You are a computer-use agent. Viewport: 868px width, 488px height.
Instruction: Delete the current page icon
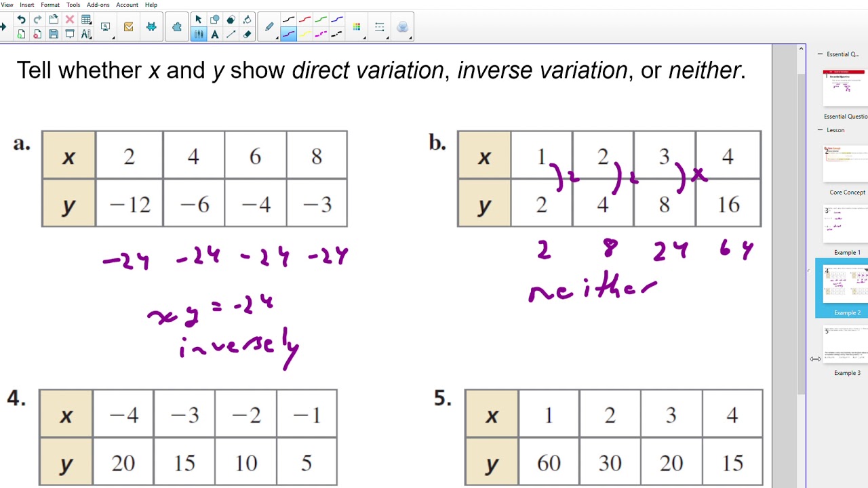pyautogui.click(x=37, y=34)
